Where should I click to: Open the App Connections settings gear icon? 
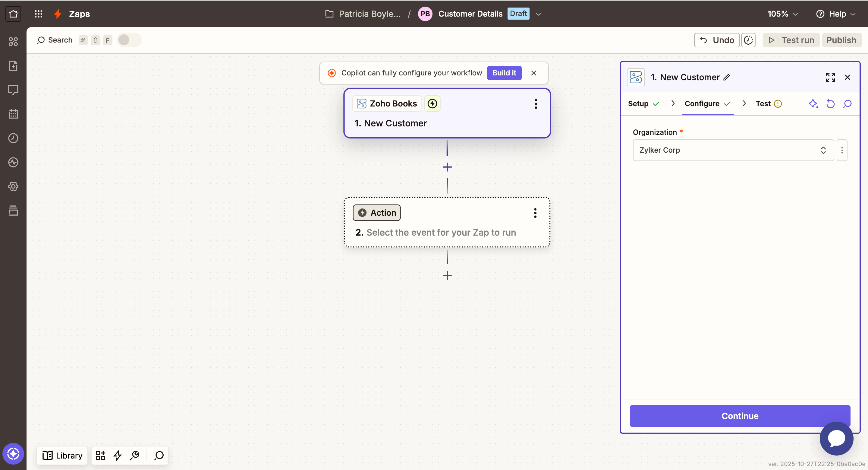(13, 186)
